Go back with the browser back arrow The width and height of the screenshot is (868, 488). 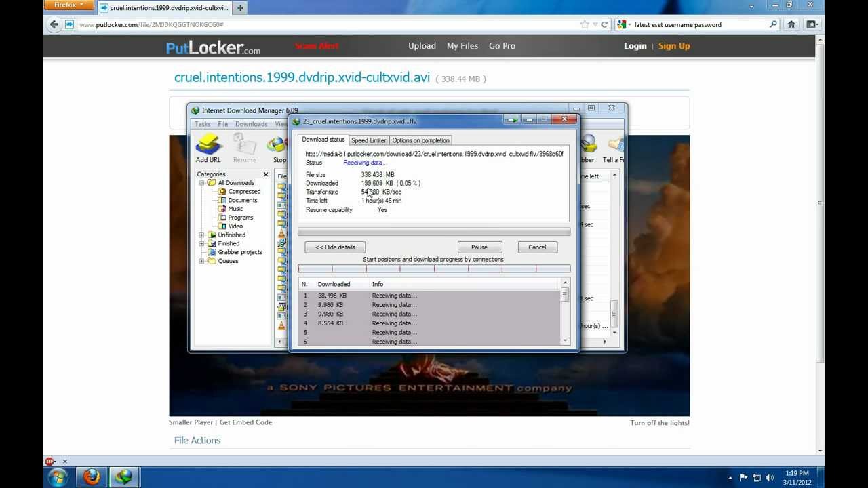[54, 24]
